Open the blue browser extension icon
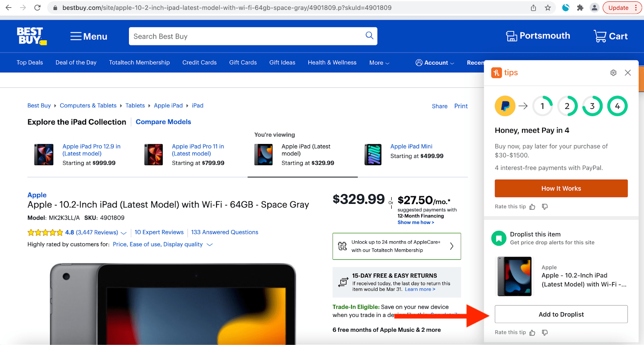 [x=566, y=8]
